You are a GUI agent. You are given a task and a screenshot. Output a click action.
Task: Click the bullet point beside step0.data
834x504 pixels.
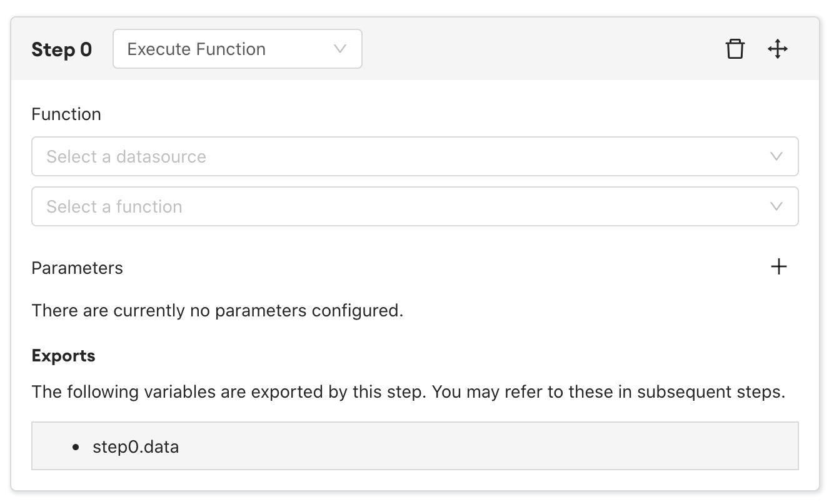click(76, 447)
